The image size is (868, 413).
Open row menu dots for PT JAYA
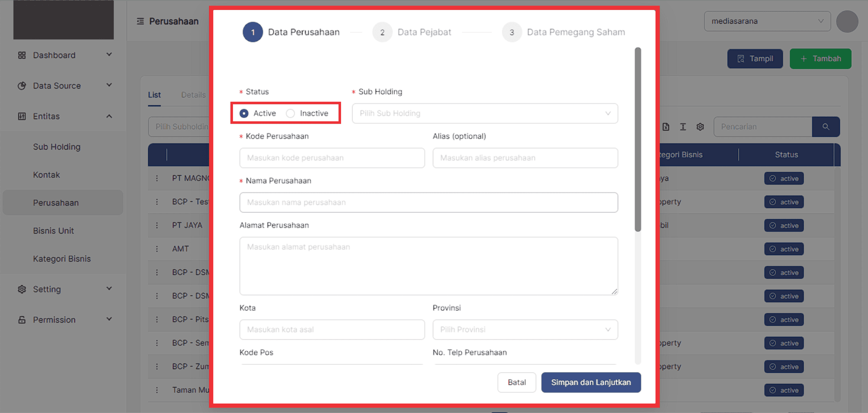(x=157, y=225)
